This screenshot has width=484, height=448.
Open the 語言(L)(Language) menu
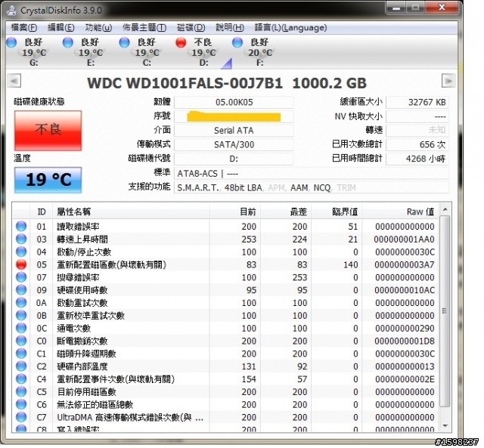[x=290, y=28]
